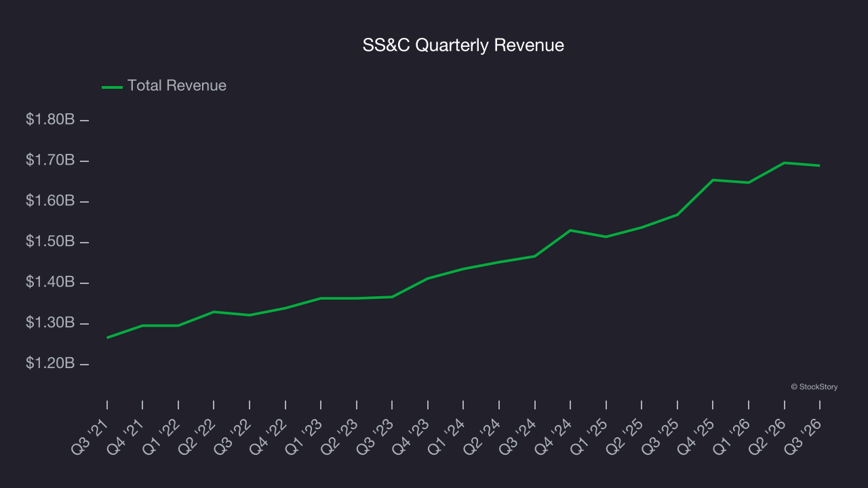Click the "Q3 '23" x-axis label
This screenshot has width=868, height=488.
pyautogui.click(x=375, y=436)
